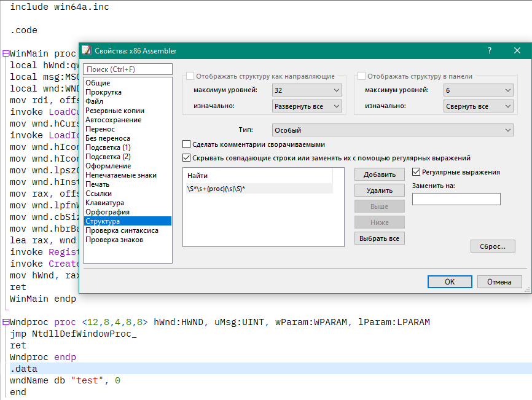The image size is (532, 400).
Task: Go to the Проверка синтаксиса category
Action: 122,230
